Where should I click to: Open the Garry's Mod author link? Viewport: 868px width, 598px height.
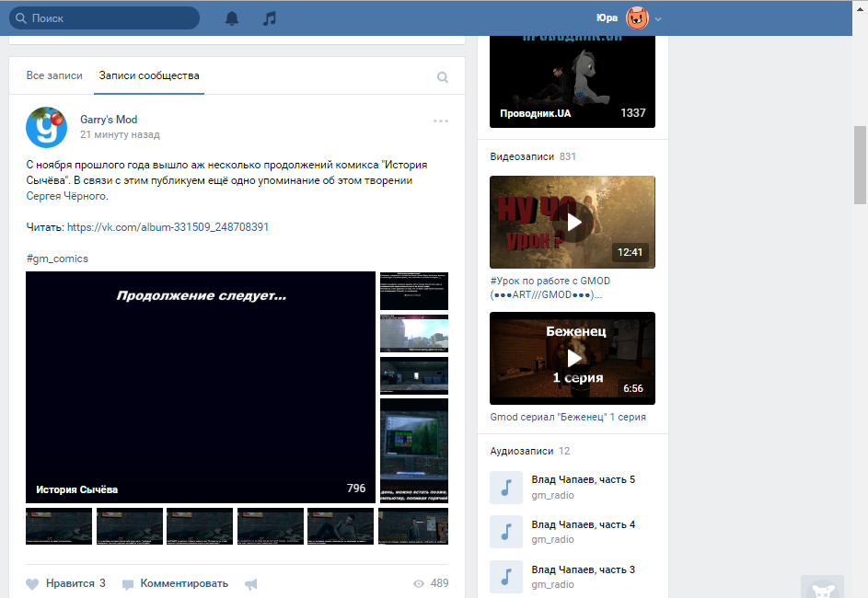[x=109, y=120]
